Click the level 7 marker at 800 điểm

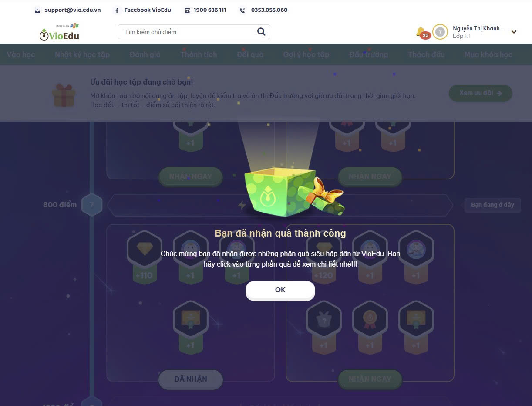[x=91, y=205]
